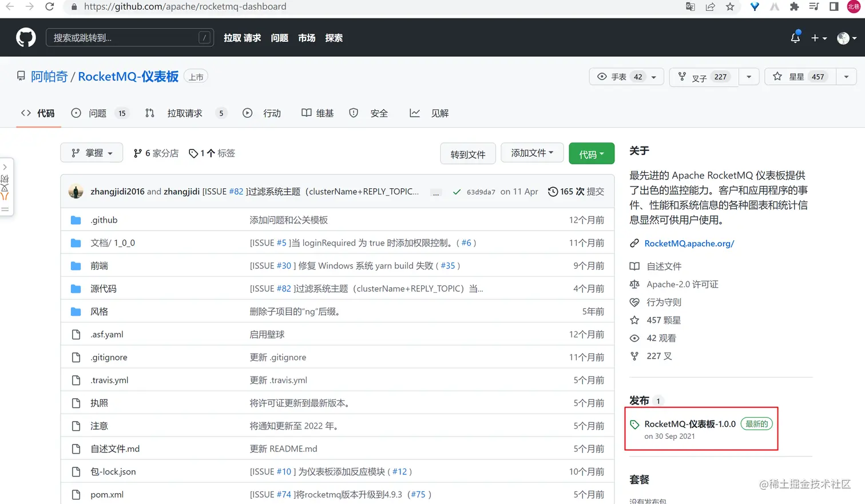The height and width of the screenshot is (504, 865).
Task: Open 拉取请求 in the top navigation
Action: pos(242,38)
